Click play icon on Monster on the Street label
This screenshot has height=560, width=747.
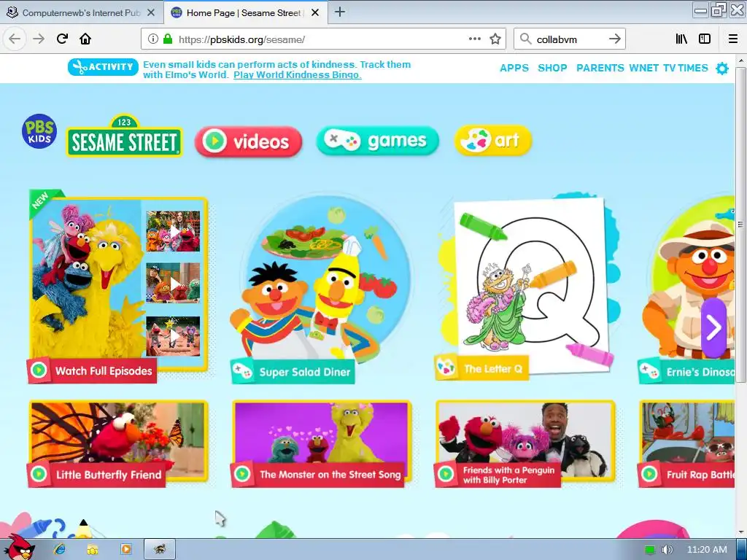click(242, 474)
